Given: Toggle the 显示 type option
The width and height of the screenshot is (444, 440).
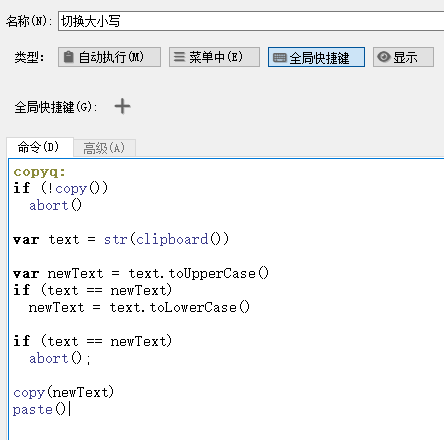Looking at the screenshot, I should click(x=403, y=57).
